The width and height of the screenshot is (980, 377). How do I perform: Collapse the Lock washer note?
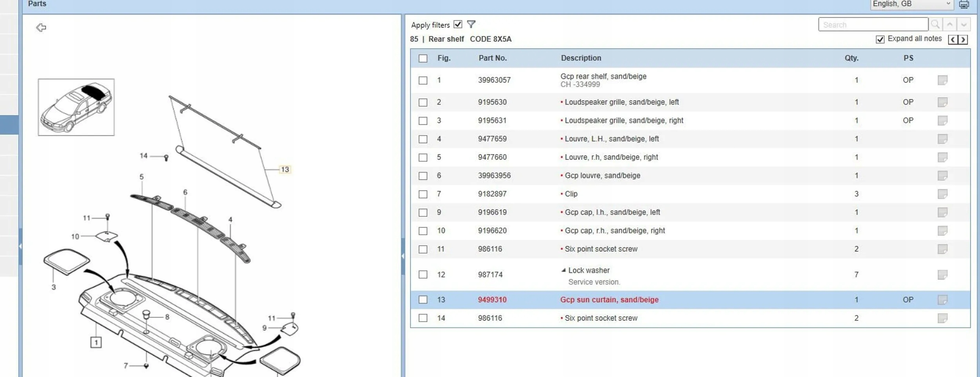tap(563, 270)
